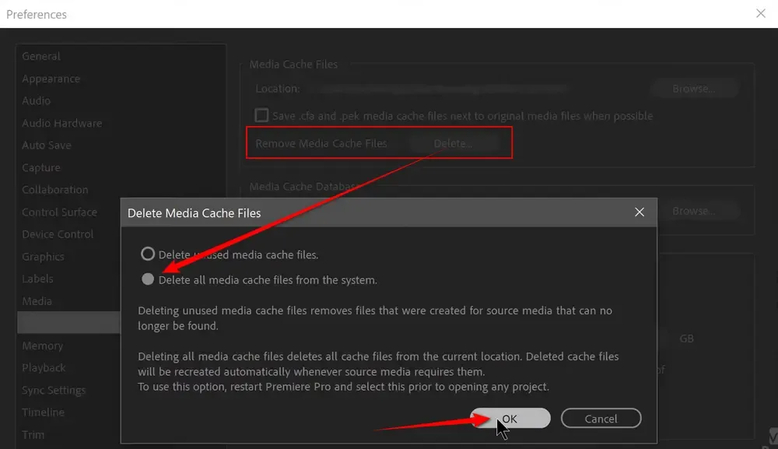Open Media preferences category
This screenshot has width=778, height=449.
click(37, 301)
